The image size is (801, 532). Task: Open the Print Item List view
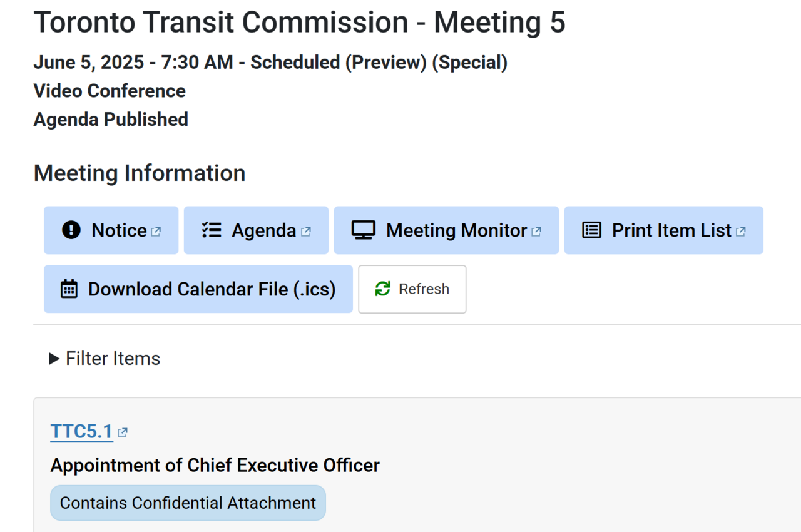(671, 230)
